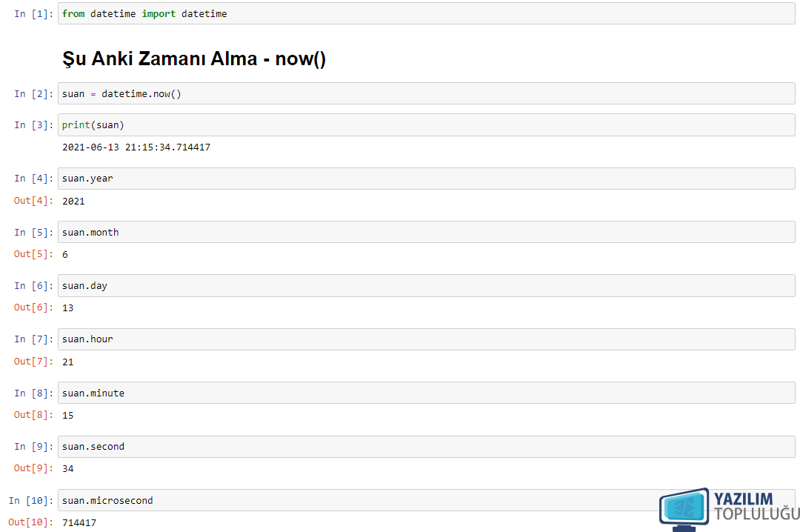This screenshot has width=800, height=532.
Task: Select the suan.month code cell
Action: 427,232
